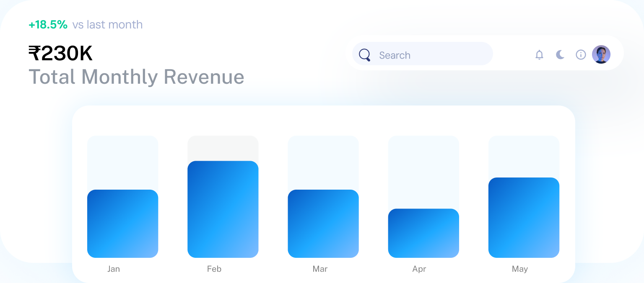Open notifications via the bell icon
644x283 pixels.
coord(539,55)
